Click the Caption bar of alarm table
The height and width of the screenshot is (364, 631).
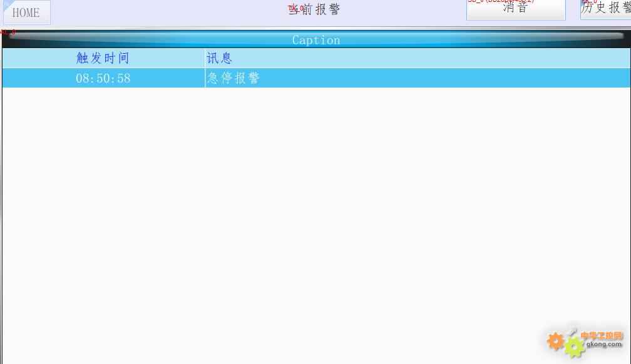315,40
